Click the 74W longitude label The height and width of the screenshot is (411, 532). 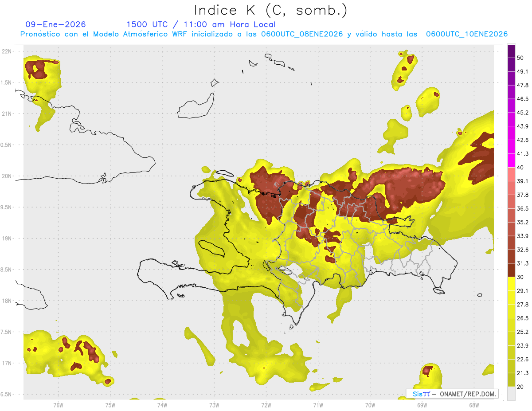coord(162,405)
